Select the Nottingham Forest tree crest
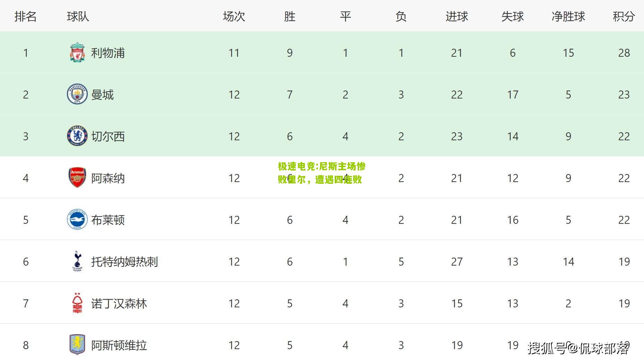This screenshot has width=644, height=362. [77, 303]
